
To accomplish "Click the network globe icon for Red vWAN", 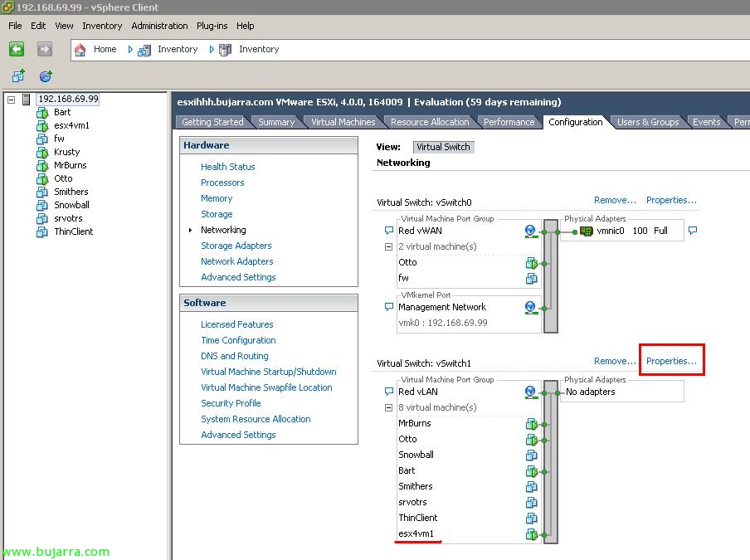I will click(x=530, y=231).
